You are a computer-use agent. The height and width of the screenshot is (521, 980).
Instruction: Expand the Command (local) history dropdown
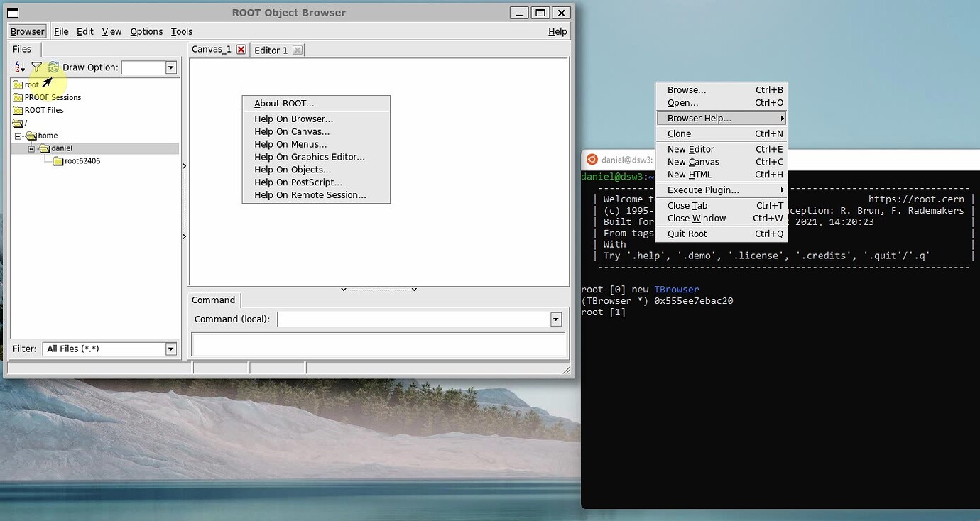tap(556, 319)
